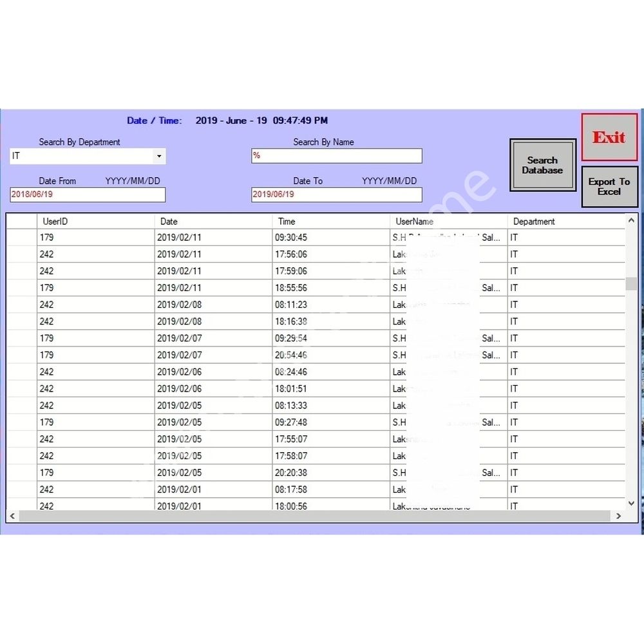
Task: Click the red Exit button
Action: pos(609,137)
